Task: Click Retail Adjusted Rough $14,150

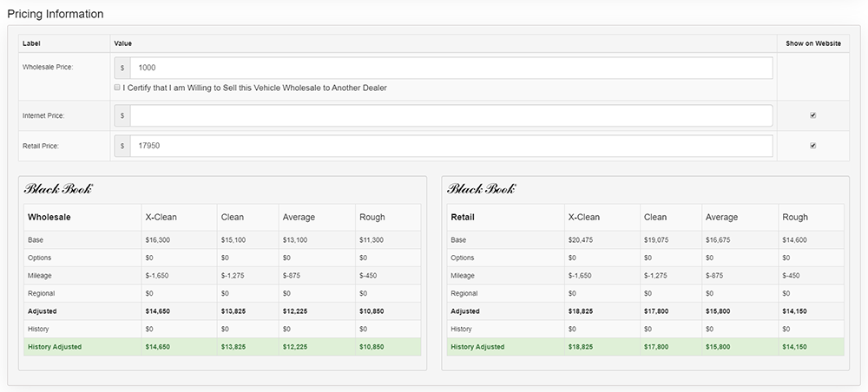Action: [794, 311]
